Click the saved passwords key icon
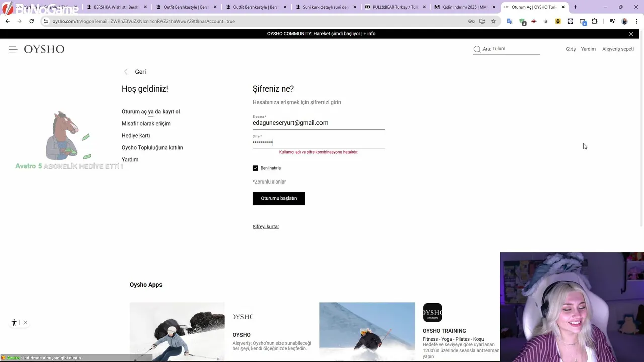Screen dimensions: 644x362 click(x=471, y=21)
